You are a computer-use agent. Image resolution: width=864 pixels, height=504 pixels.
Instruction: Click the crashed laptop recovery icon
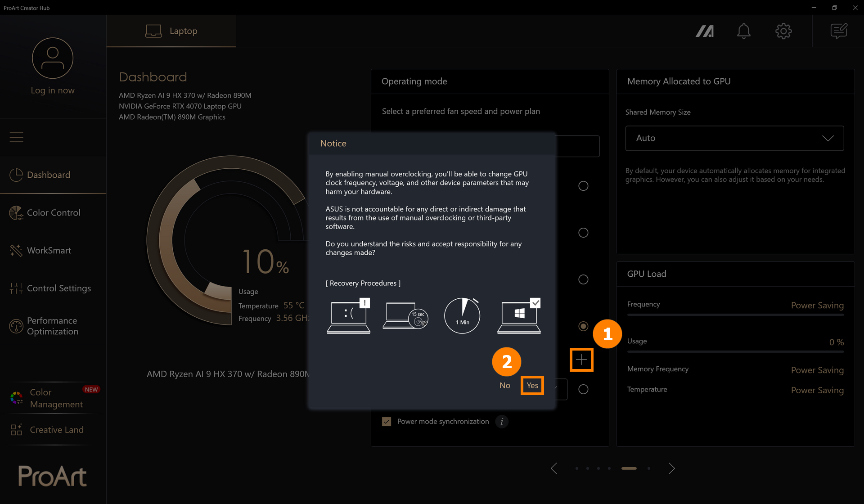point(348,316)
